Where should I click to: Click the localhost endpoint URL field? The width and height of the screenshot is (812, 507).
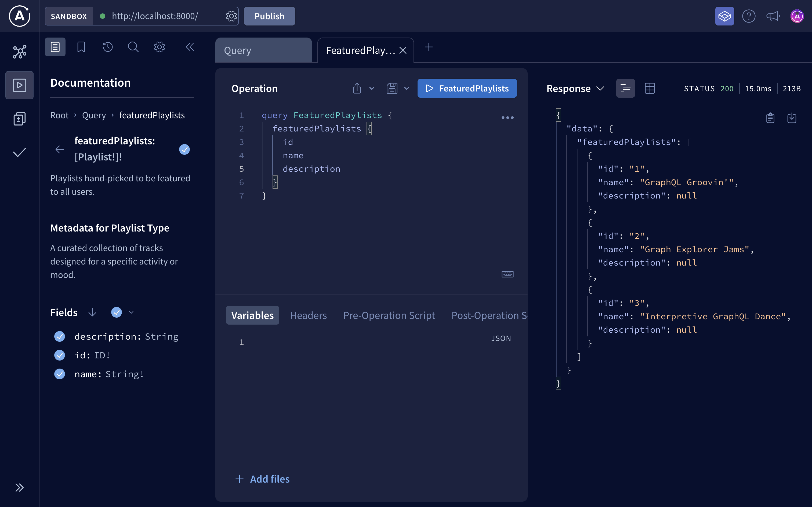pos(154,16)
